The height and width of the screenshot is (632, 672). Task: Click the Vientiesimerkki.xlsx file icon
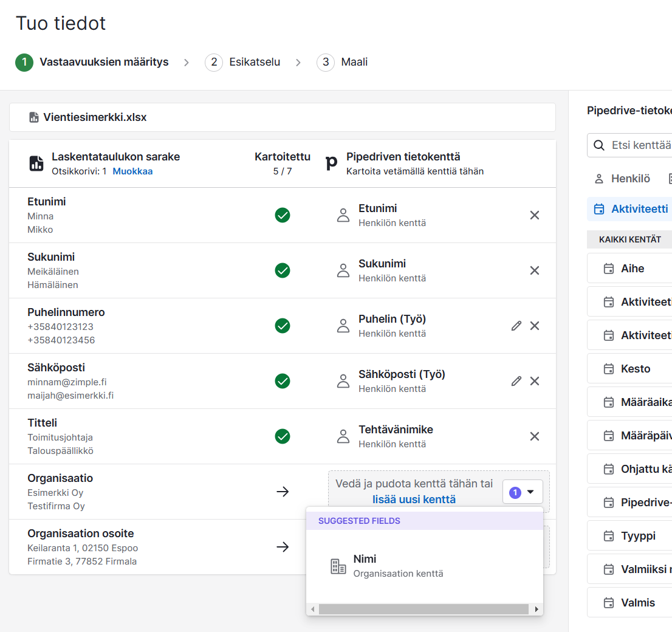(34, 117)
